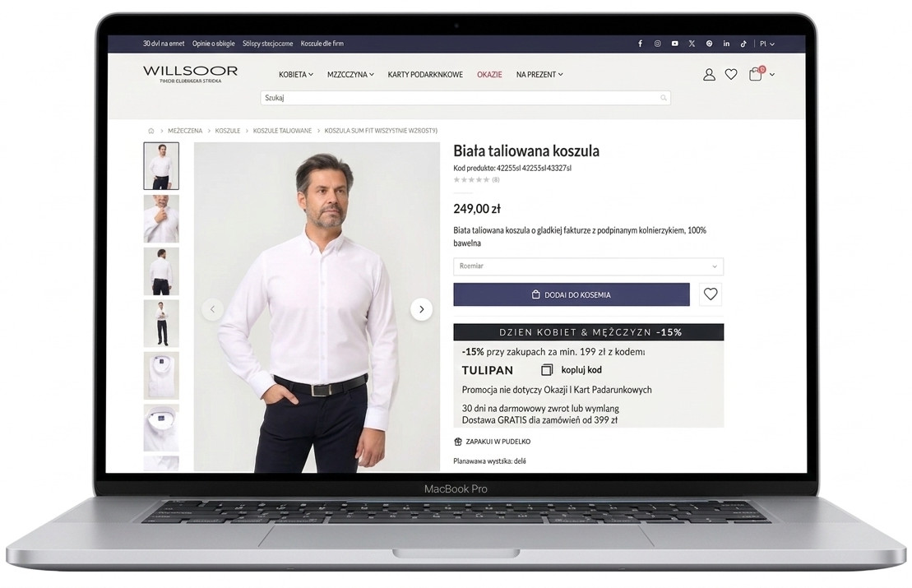Click the copy code icon beside TULIPAN
Image resolution: width=912 pixels, height=588 pixels.
point(547,370)
